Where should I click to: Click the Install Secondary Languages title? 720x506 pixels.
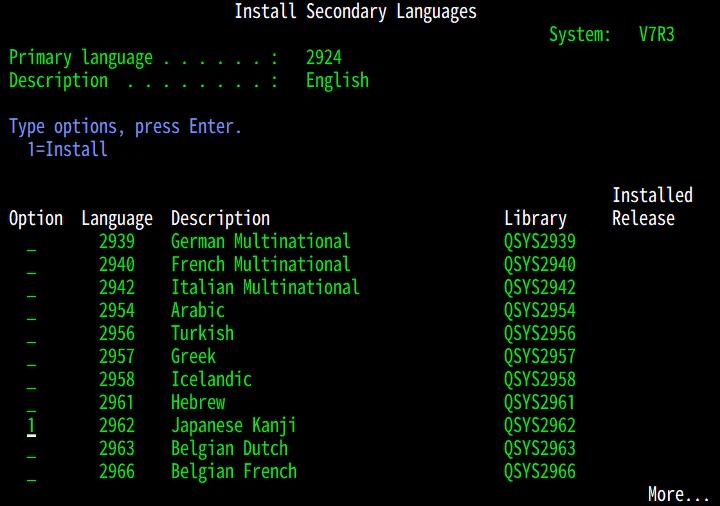(355, 12)
